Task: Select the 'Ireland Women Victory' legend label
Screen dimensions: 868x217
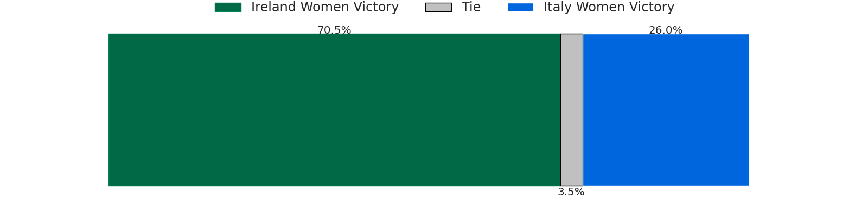Action: point(325,7)
